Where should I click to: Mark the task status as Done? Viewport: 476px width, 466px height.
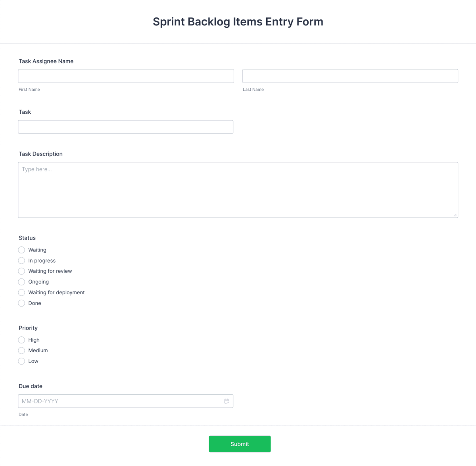tap(21, 303)
